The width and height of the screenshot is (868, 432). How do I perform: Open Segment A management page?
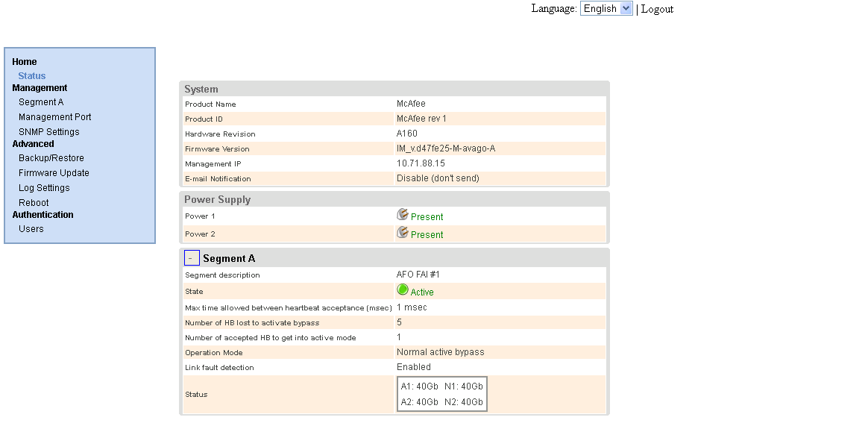[41, 102]
